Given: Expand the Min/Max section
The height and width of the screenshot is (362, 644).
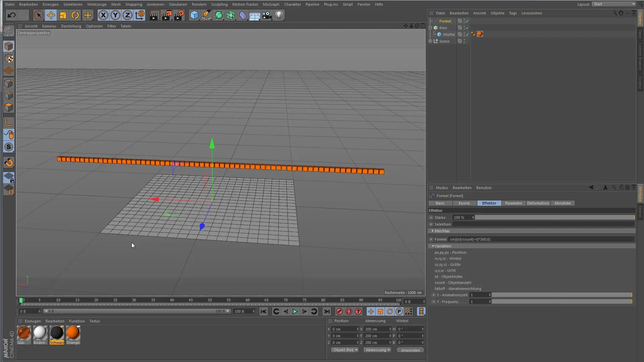Looking at the screenshot, I should [x=433, y=231].
